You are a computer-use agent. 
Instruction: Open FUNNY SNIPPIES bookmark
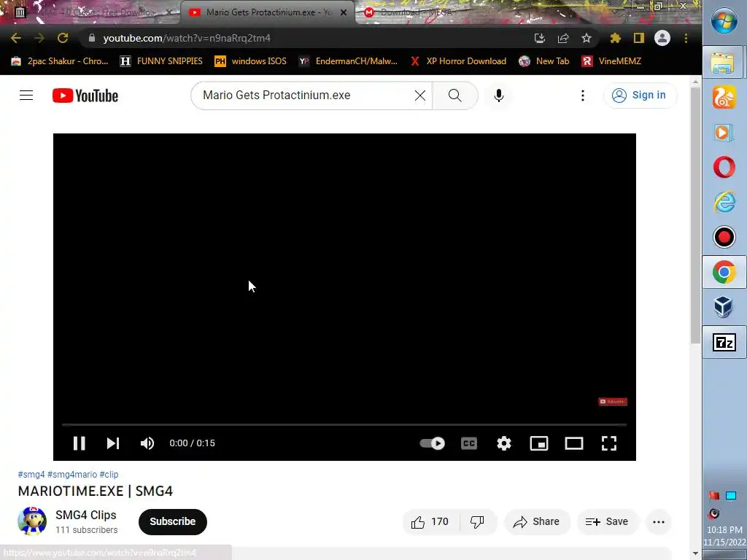[x=161, y=61]
